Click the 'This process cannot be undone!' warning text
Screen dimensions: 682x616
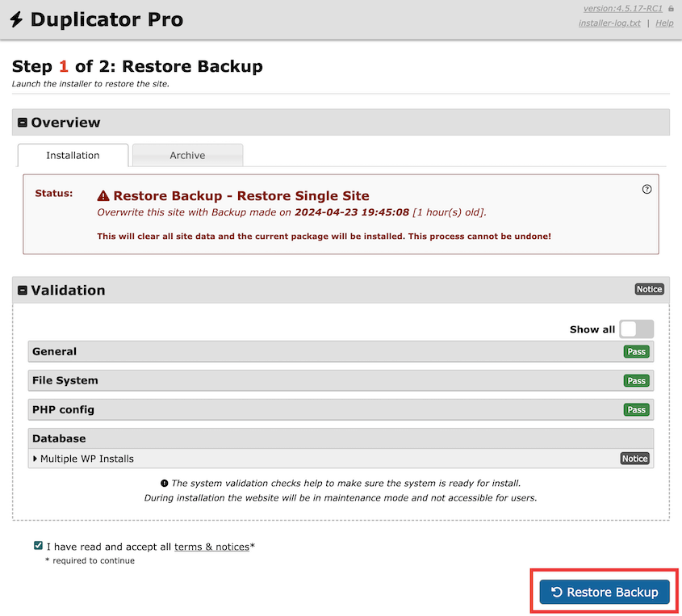click(x=479, y=237)
